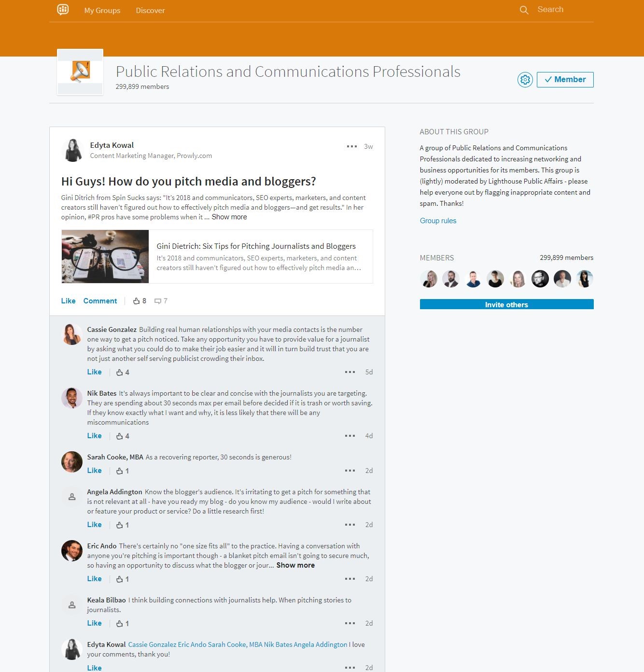The width and height of the screenshot is (644, 672).
Task: Open My Groups in the navigation bar
Action: pyautogui.click(x=102, y=10)
